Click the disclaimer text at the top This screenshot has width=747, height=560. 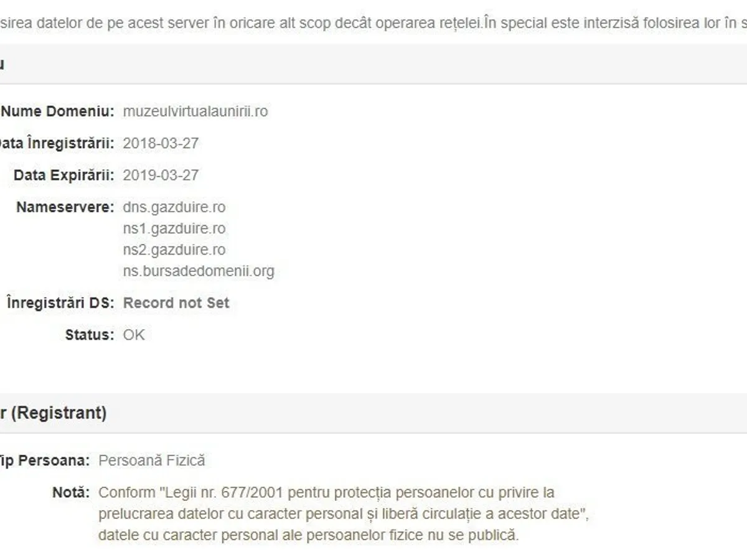pos(374,23)
